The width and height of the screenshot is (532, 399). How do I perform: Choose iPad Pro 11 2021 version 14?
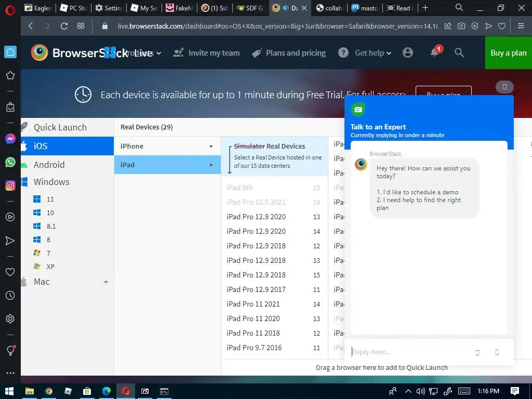(x=274, y=304)
